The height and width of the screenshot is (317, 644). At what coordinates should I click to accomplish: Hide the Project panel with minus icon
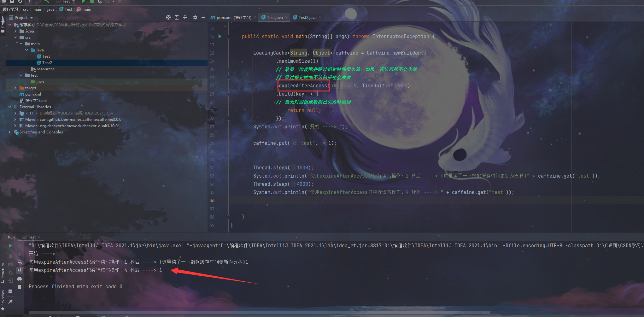coord(203,17)
